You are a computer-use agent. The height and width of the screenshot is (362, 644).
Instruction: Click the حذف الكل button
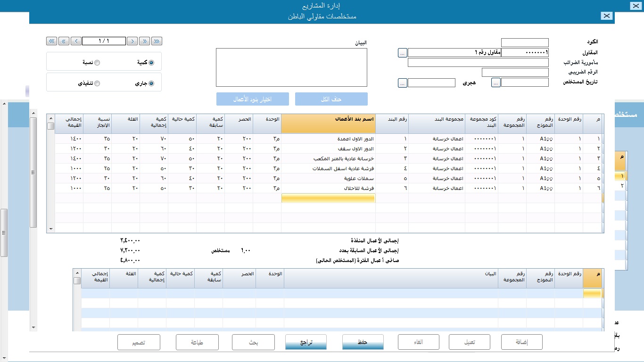[331, 99]
